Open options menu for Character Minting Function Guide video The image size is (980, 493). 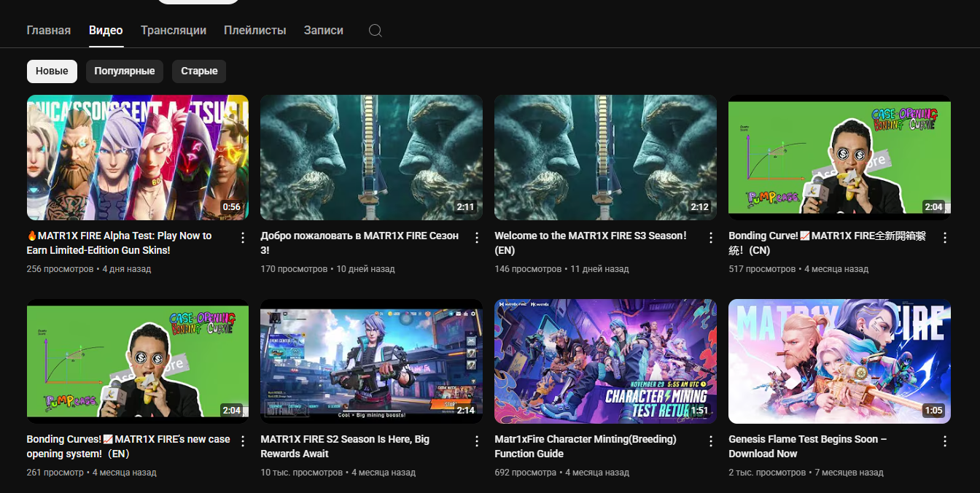point(711,441)
